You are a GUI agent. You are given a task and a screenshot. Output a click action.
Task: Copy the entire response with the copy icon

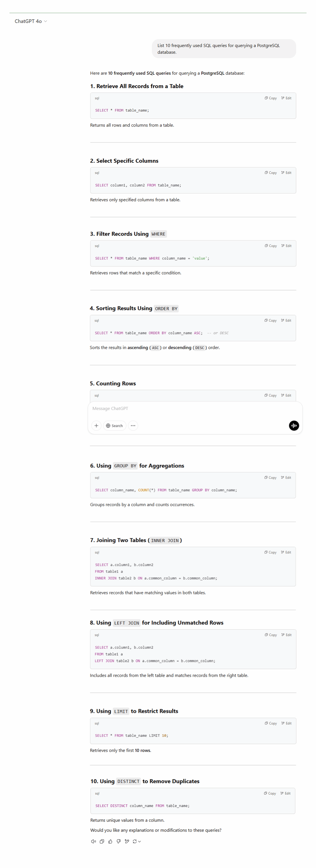pos(102,841)
